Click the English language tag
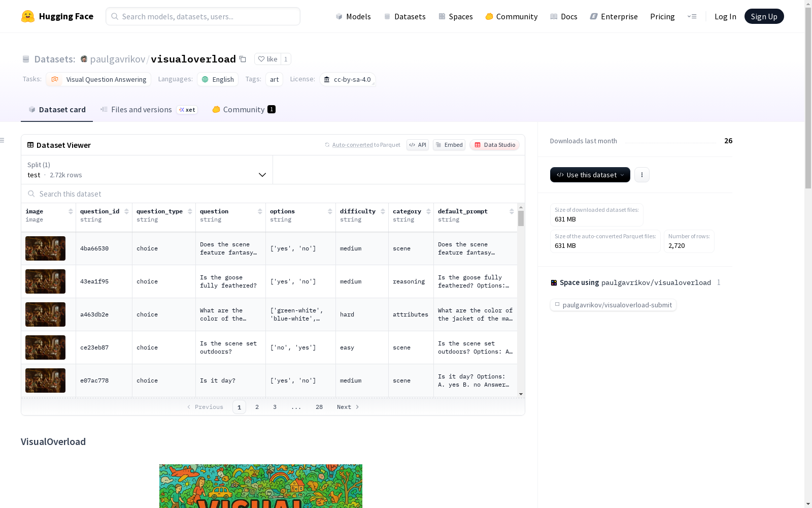This screenshot has width=812, height=508. [x=218, y=79]
